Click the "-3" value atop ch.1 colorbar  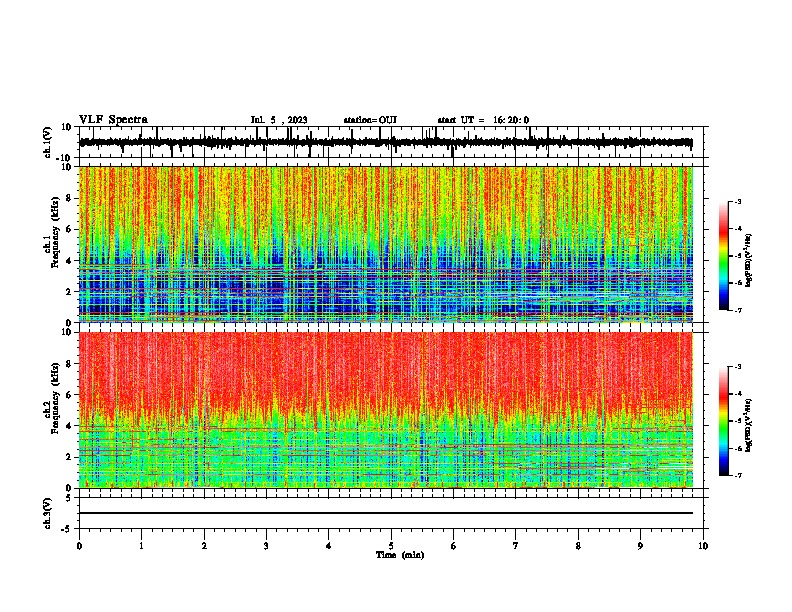coord(738,201)
